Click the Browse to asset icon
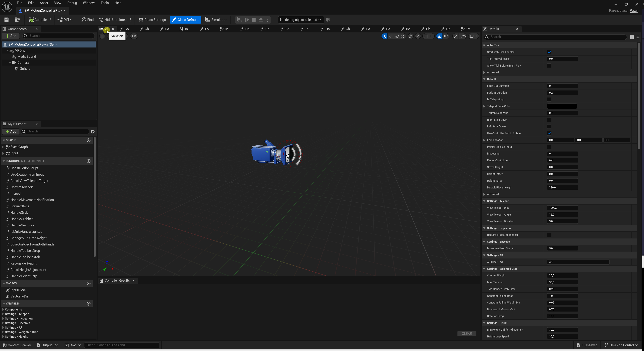Image resolution: width=644 pixels, height=351 pixels. click(x=17, y=20)
